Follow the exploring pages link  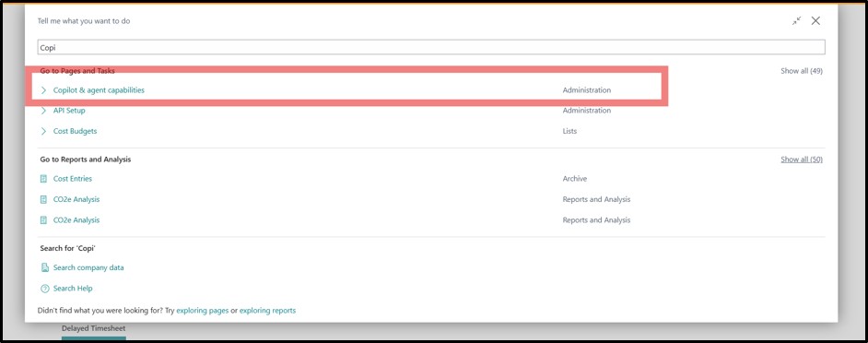[x=202, y=311]
